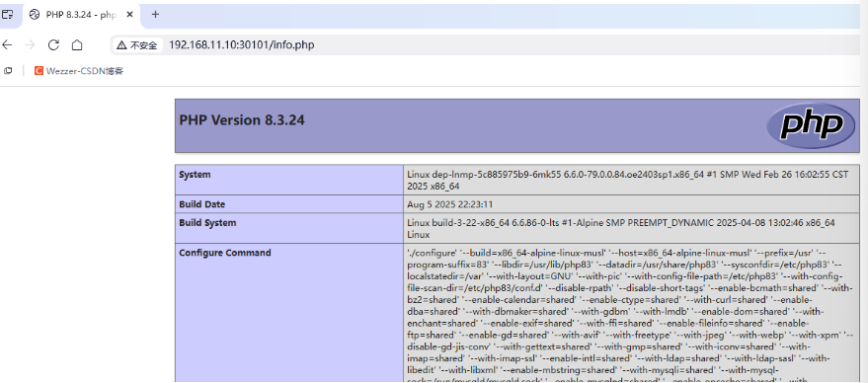
Task: Close the PHP 8.3.24 tab
Action: pyautogui.click(x=129, y=15)
